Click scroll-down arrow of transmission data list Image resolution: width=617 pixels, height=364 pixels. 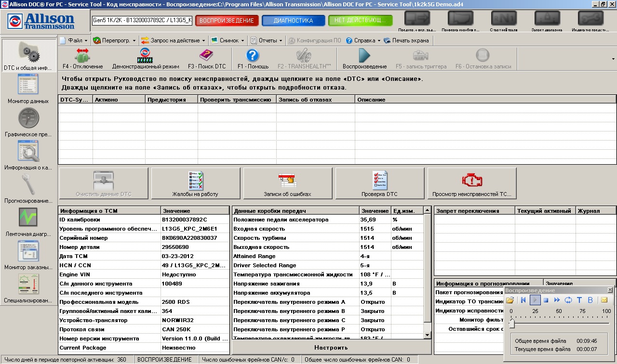tap(427, 335)
